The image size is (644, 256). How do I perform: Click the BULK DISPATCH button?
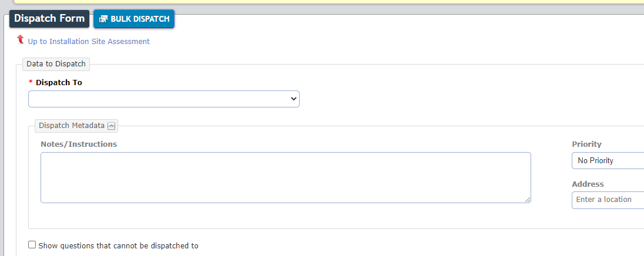(x=134, y=19)
